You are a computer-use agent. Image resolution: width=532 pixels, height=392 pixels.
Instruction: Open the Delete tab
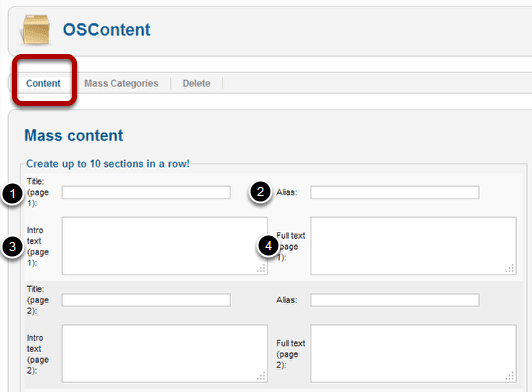coord(196,83)
